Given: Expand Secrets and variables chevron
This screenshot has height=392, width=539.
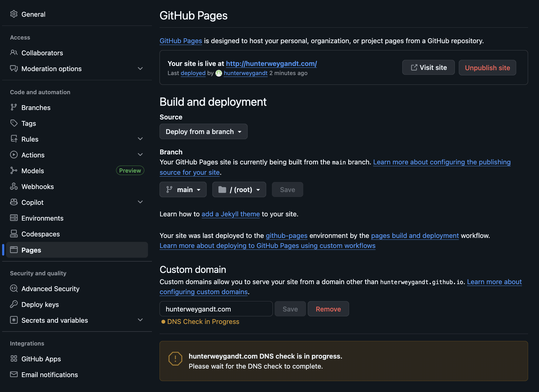Looking at the screenshot, I should coord(140,320).
